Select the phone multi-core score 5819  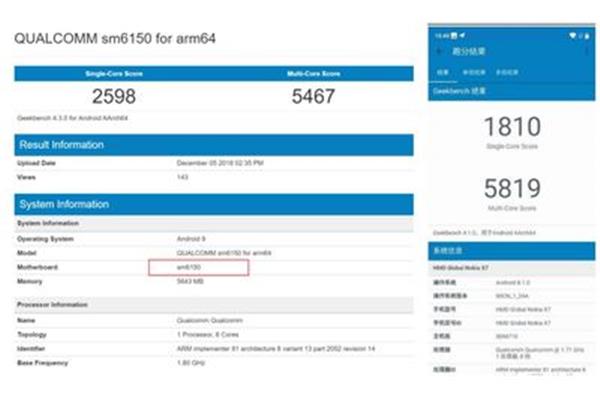(x=512, y=188)
